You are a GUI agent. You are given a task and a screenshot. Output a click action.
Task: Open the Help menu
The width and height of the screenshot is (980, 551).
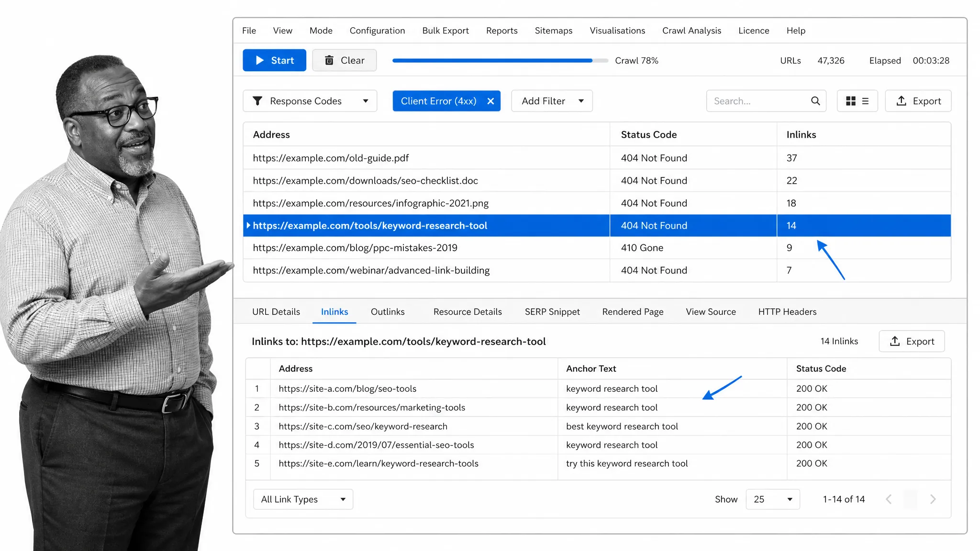pyautogui.click(x=796, y=31)
